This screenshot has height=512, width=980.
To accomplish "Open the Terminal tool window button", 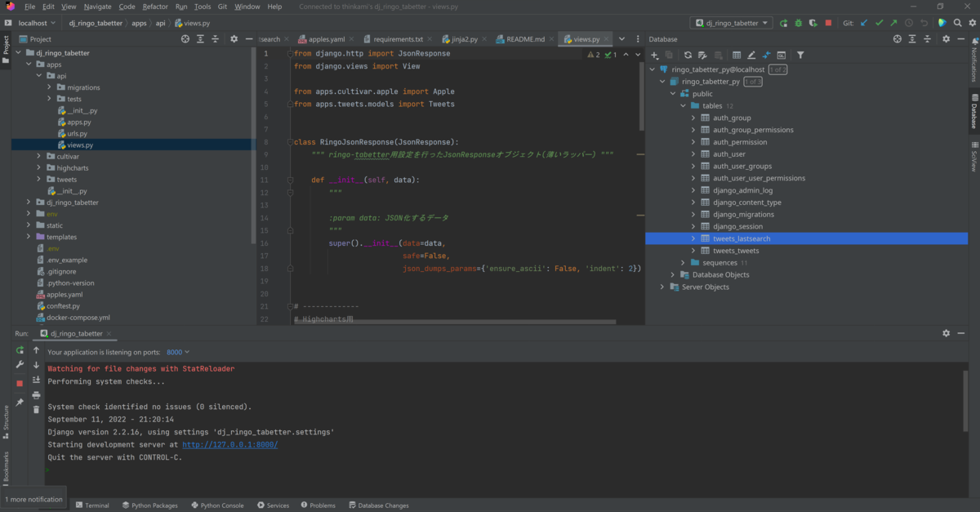I will point(92,505).
